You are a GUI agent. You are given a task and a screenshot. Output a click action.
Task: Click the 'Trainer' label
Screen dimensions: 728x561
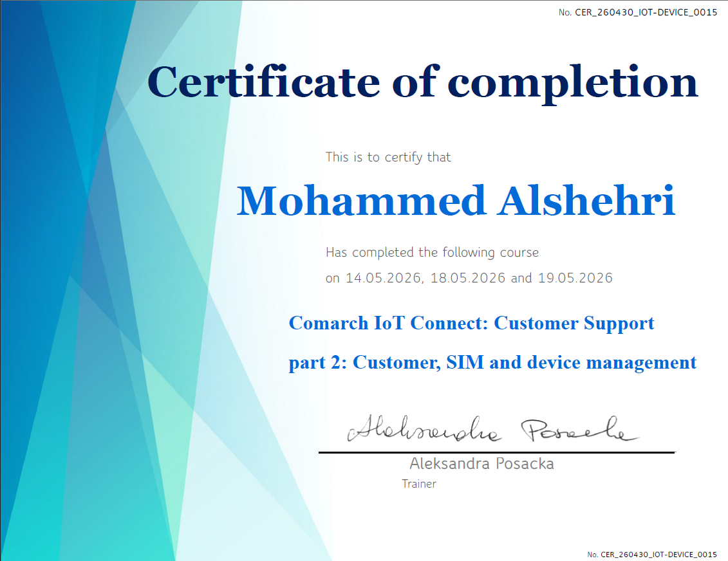[x=419, y=484]
